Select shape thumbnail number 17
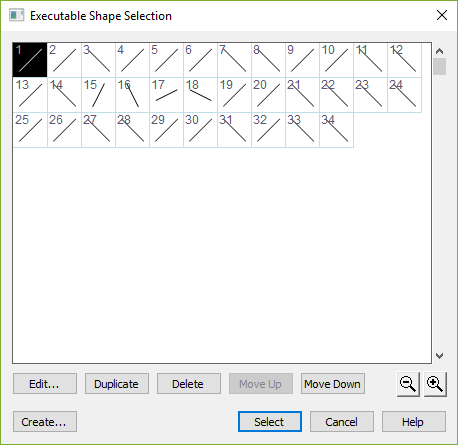458x445 pixels. (166, 95)
